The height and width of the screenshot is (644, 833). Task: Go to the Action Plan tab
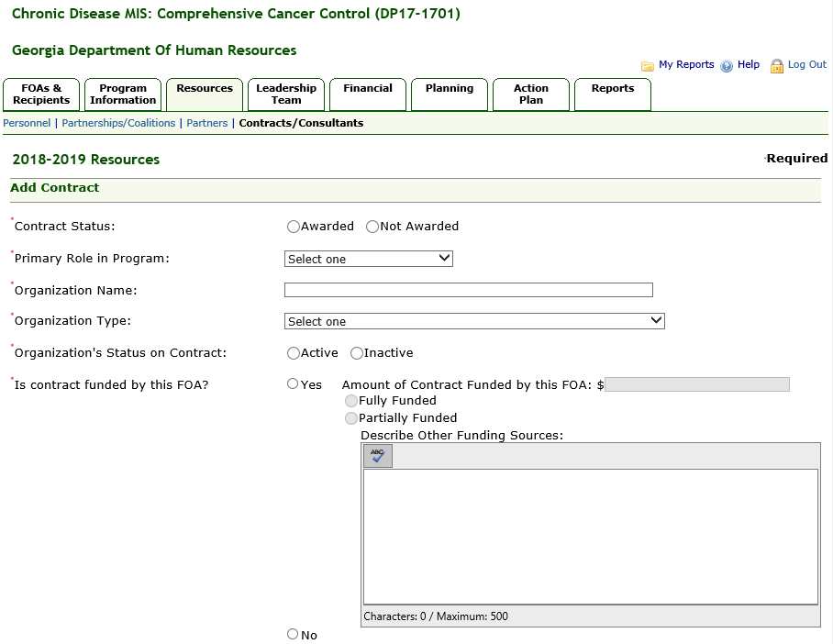[531, 94]
